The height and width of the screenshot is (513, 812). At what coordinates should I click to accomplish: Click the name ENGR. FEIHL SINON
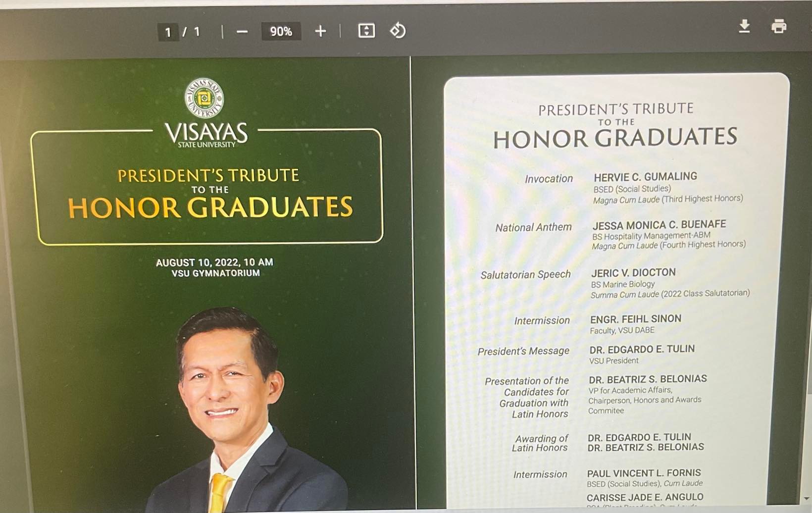coord(635,319)
